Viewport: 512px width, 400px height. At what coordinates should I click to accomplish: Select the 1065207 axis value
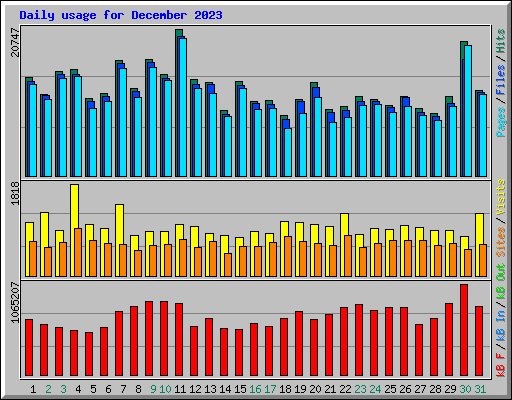15,303
